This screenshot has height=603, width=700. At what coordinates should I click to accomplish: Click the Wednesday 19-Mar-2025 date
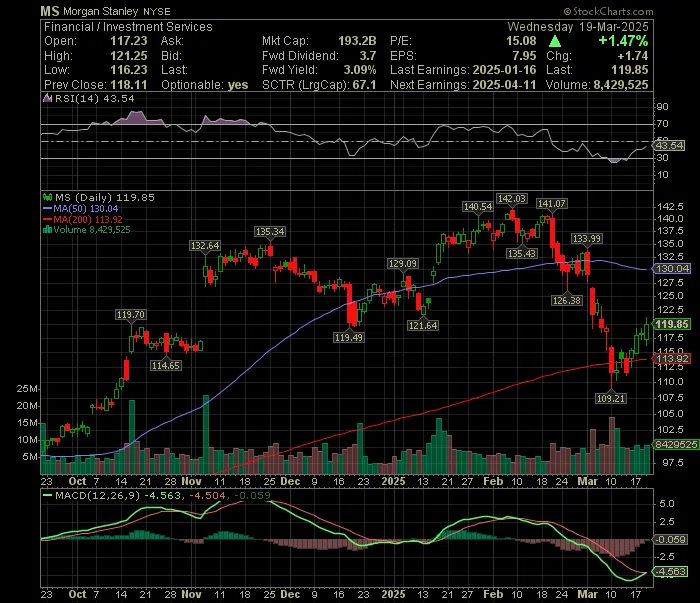point(578,27)
